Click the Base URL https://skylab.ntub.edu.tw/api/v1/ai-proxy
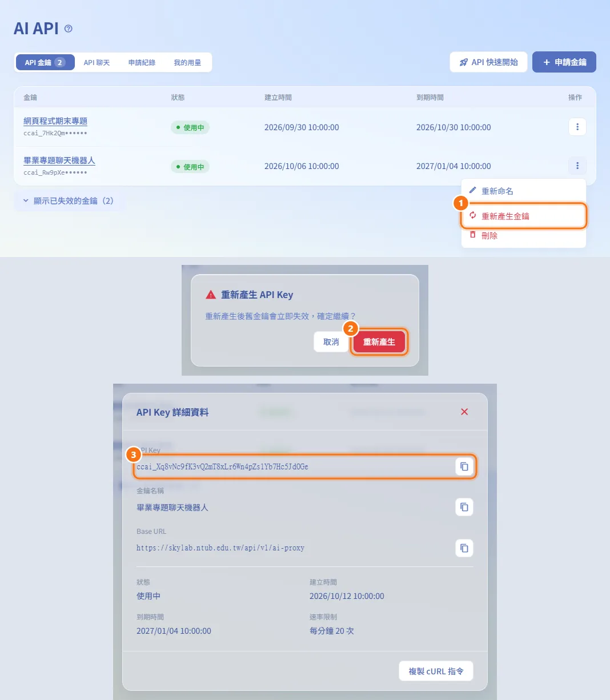 click(x=220, y=548)
